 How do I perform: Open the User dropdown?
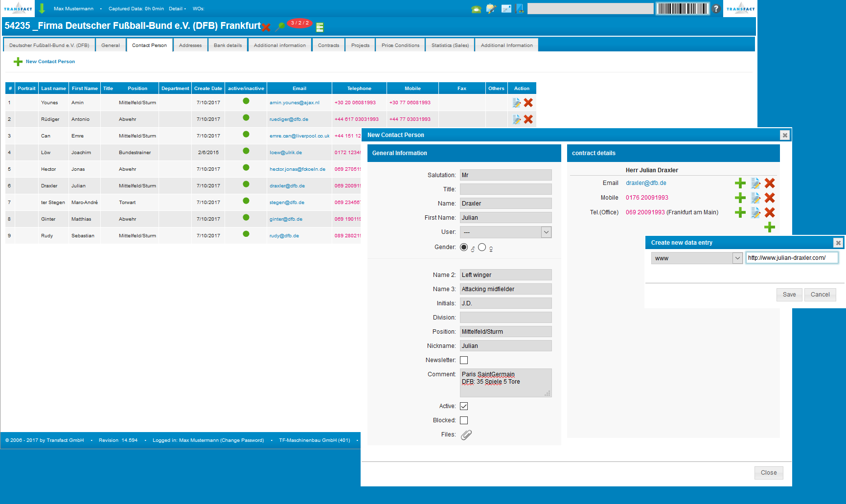(505, 232)
